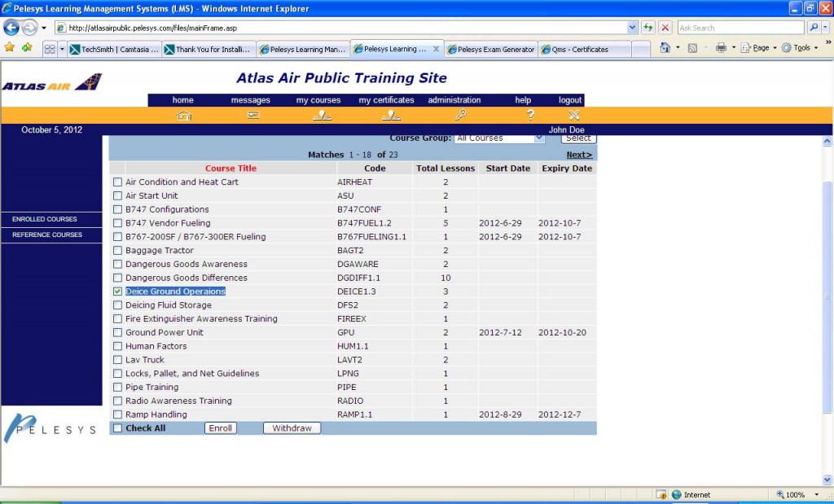This screenshot has height=504, width=834.
Task: Click the Next> link
Action: coord(579,155)
